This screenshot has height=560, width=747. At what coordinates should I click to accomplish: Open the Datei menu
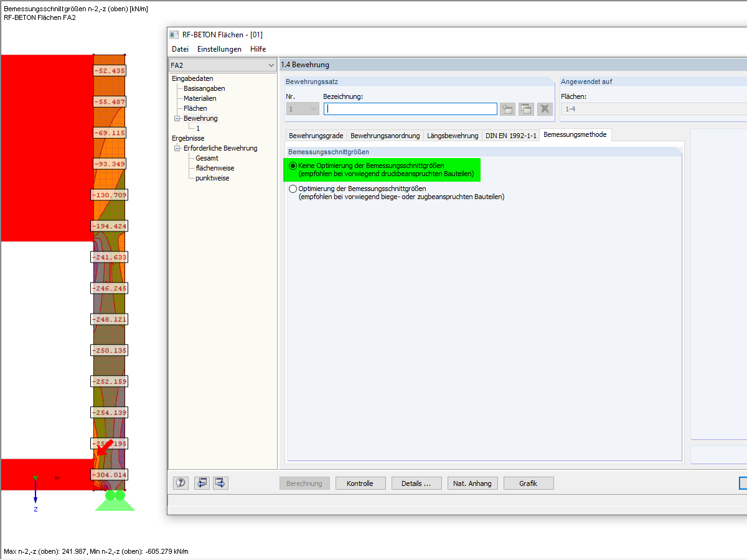tap(180, 49)
